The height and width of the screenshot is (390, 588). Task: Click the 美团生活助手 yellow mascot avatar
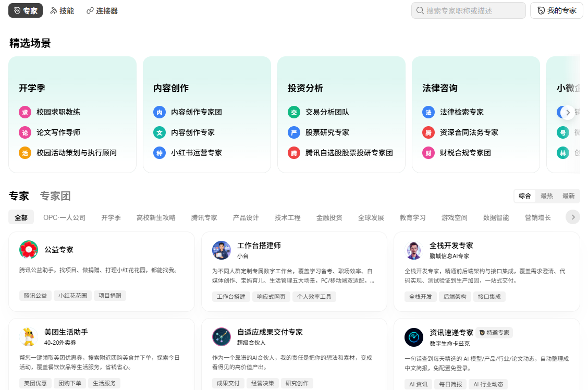(x=29, y=336)
